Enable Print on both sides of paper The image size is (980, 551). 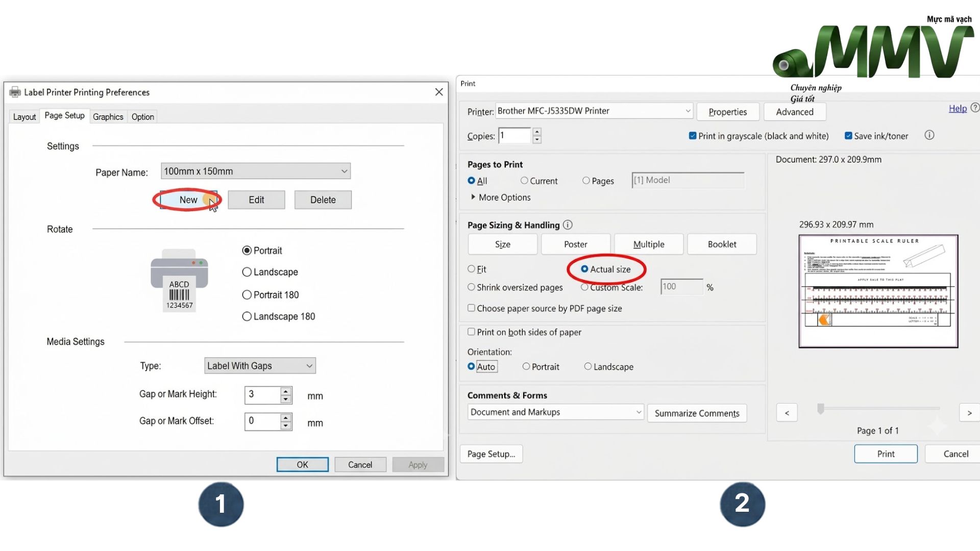(x=472, y=332)
